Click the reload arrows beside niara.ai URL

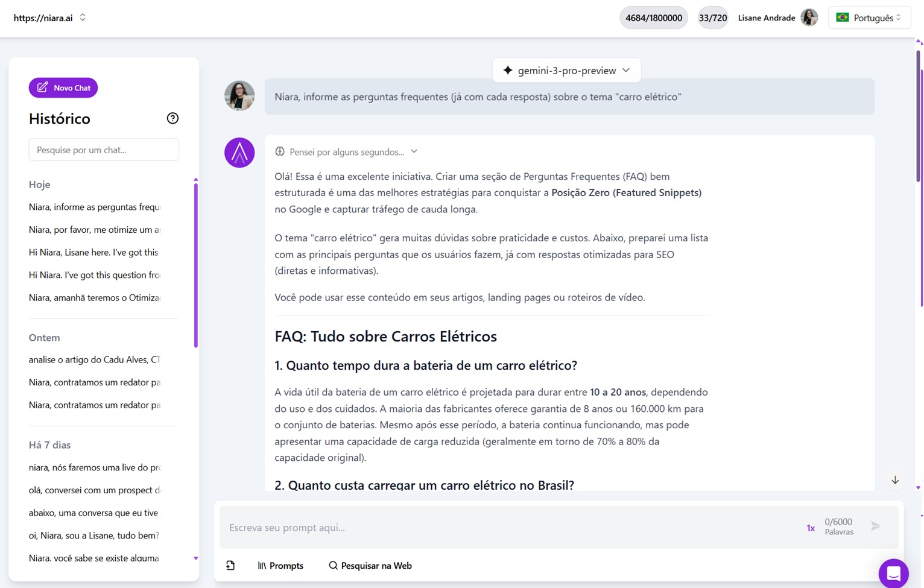[x=83, y=17]
